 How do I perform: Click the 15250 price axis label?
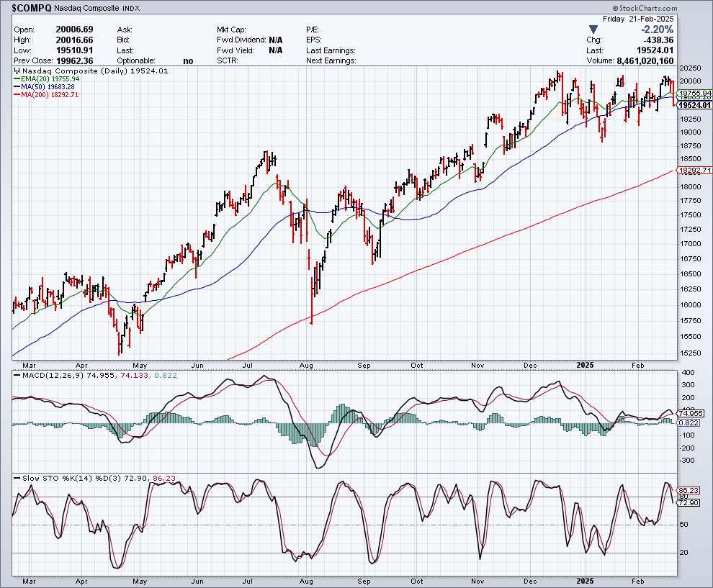[x=689, y=353]
